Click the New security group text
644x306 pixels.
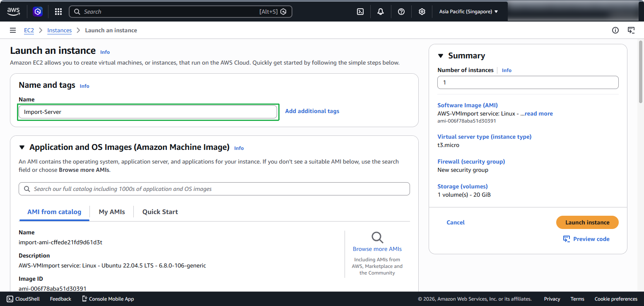pos(463,170)
